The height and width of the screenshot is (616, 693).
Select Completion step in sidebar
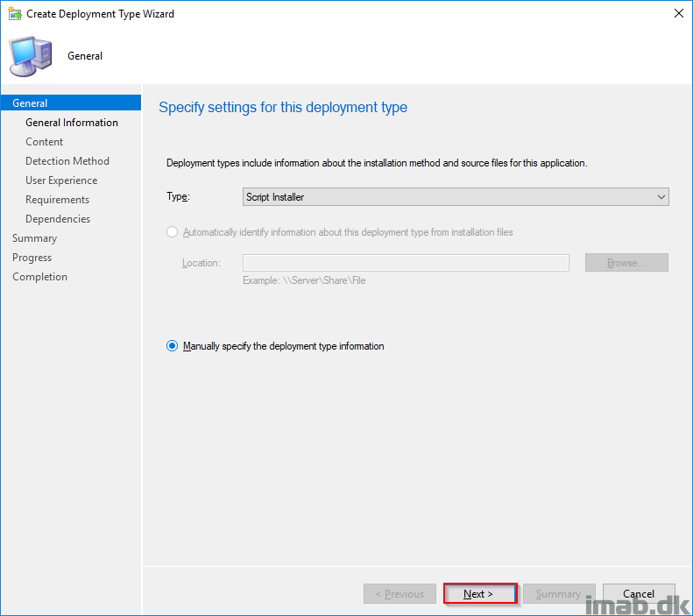(x=39, y=277)
